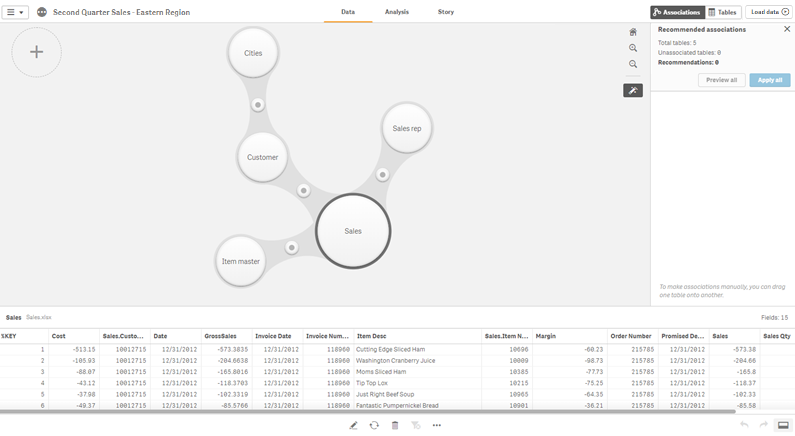Click the association dot between Sales rep and Sales
The width and height of the screenshot is (795, 436).
click(x=382, y=174)
